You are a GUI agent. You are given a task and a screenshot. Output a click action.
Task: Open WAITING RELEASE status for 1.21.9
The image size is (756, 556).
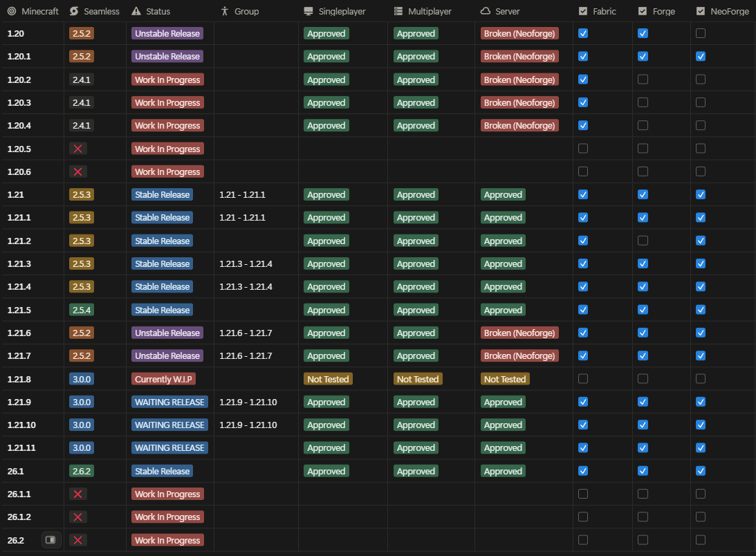(169, 402)
